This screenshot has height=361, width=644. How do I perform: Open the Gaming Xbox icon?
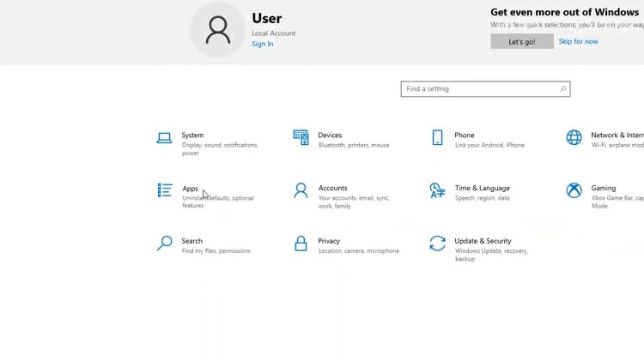[574, 190]
